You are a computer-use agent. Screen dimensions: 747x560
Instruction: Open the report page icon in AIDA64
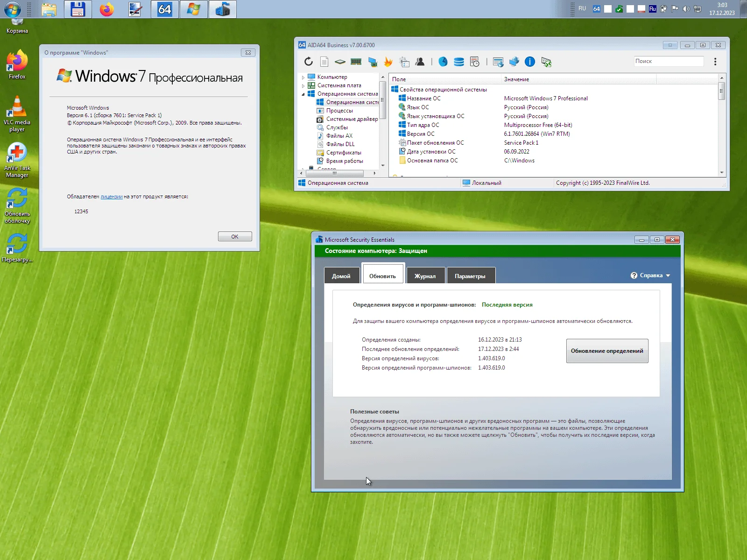tap(324, 62)
